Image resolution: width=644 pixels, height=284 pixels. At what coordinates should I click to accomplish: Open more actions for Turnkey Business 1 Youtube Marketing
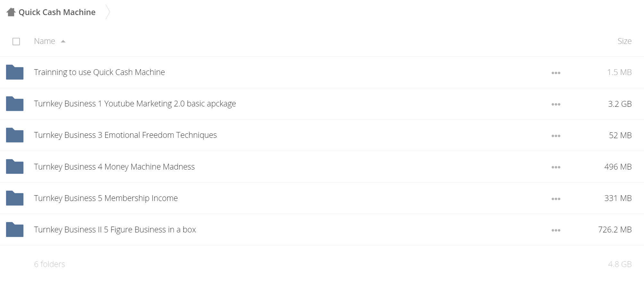point(556,104)
